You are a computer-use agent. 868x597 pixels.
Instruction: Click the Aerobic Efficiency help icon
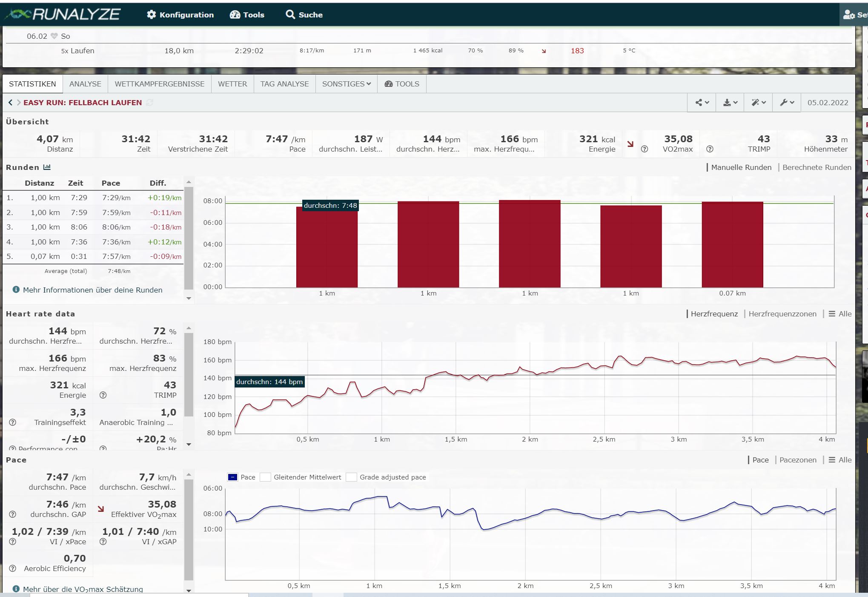[x=13, y=568]
